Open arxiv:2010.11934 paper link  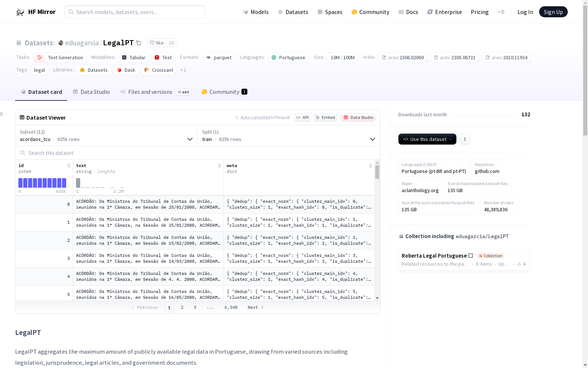(x=506, y=57)
